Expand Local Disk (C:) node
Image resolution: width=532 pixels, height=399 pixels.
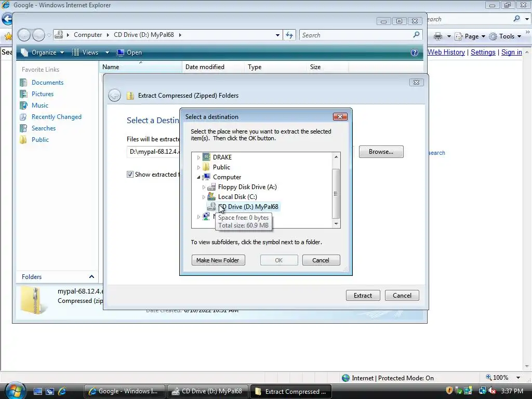tap(204, 197)
